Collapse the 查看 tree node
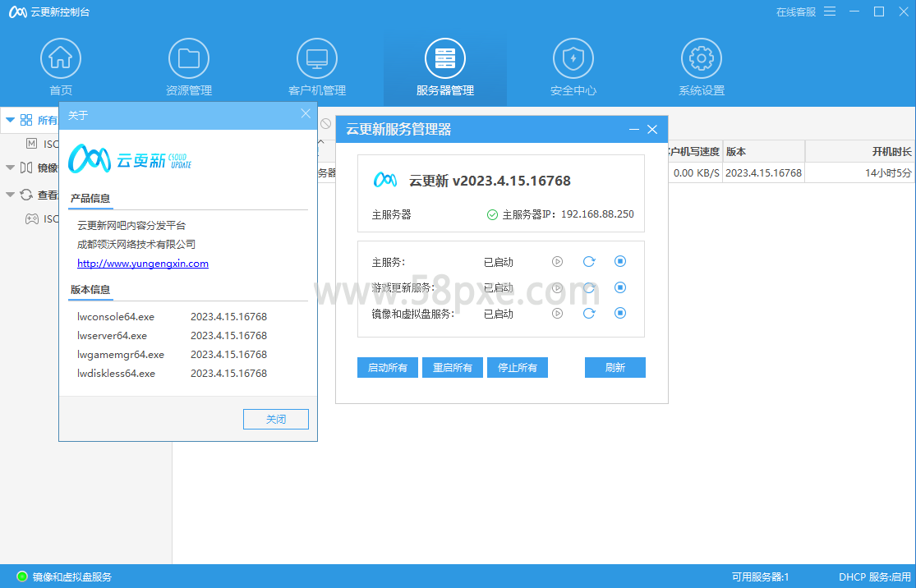Screen dimensions: 916x588 pos(10,195)
